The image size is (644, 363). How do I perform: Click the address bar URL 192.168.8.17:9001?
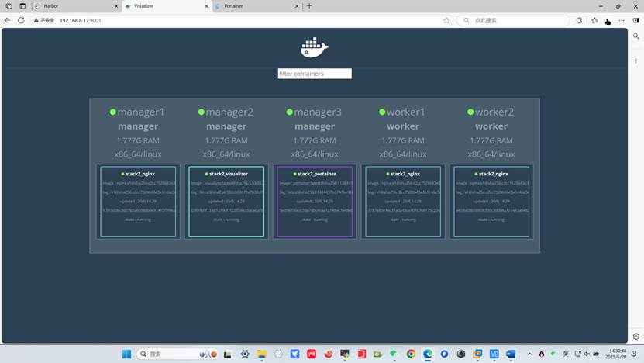pyautogui.click(x=80, y=20)
